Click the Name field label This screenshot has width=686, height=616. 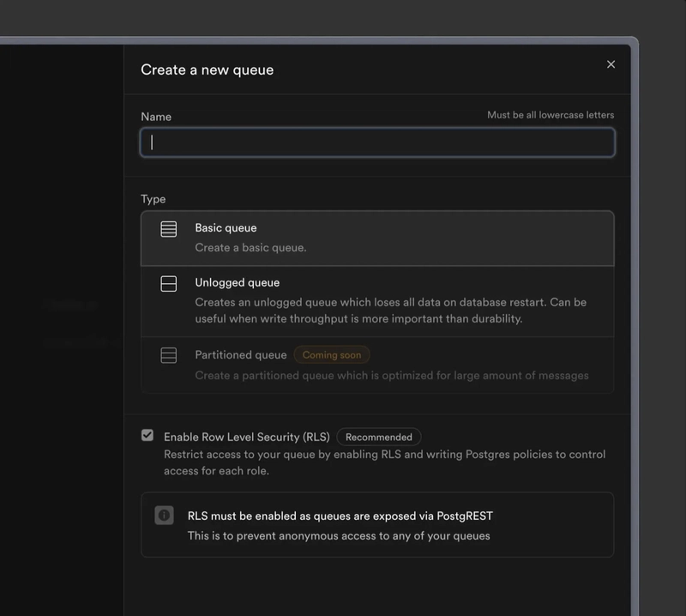click(x=156, y=117)
